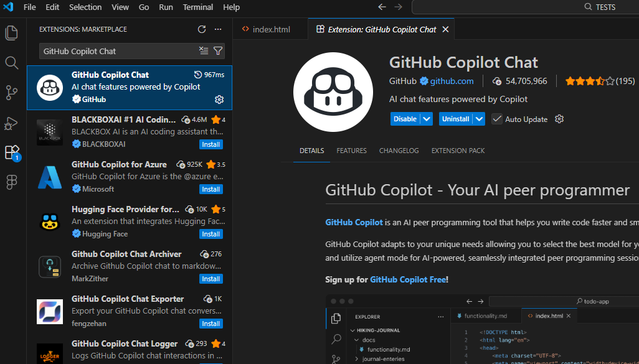Switch to the CHANGELOG tab
Viewport: 639px width, 364px height.
[399, 151]
